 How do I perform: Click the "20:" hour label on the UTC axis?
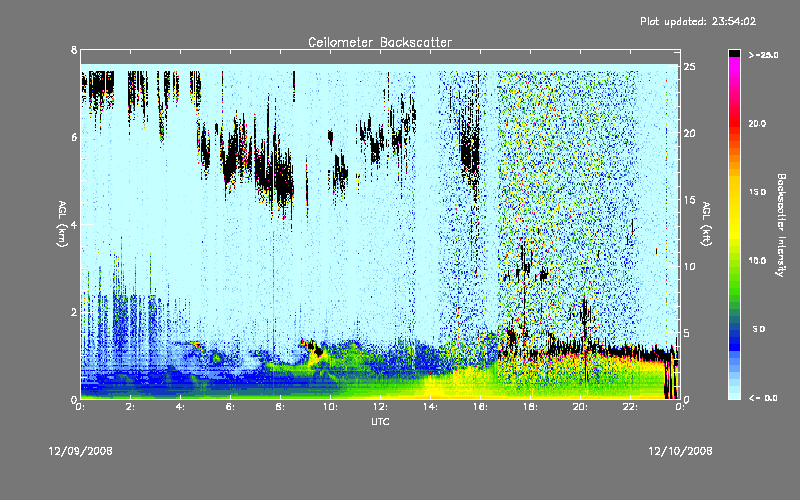tap(580, 407)
